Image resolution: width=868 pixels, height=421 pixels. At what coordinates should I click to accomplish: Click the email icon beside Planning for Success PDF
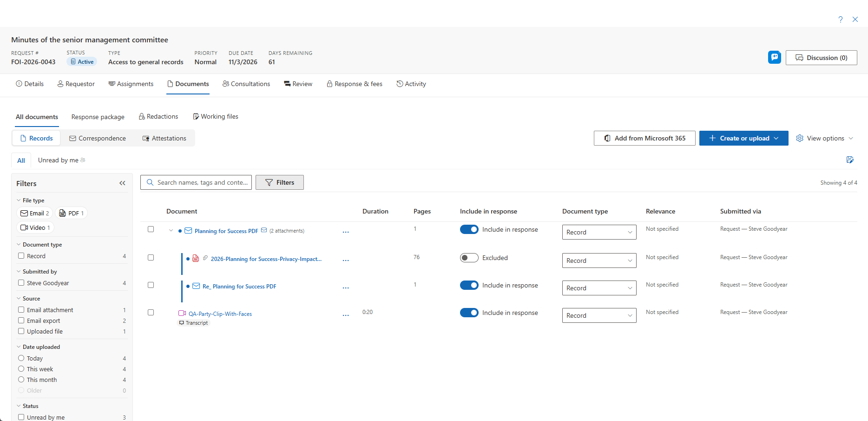pyautogui.click(x=188, y=231)
